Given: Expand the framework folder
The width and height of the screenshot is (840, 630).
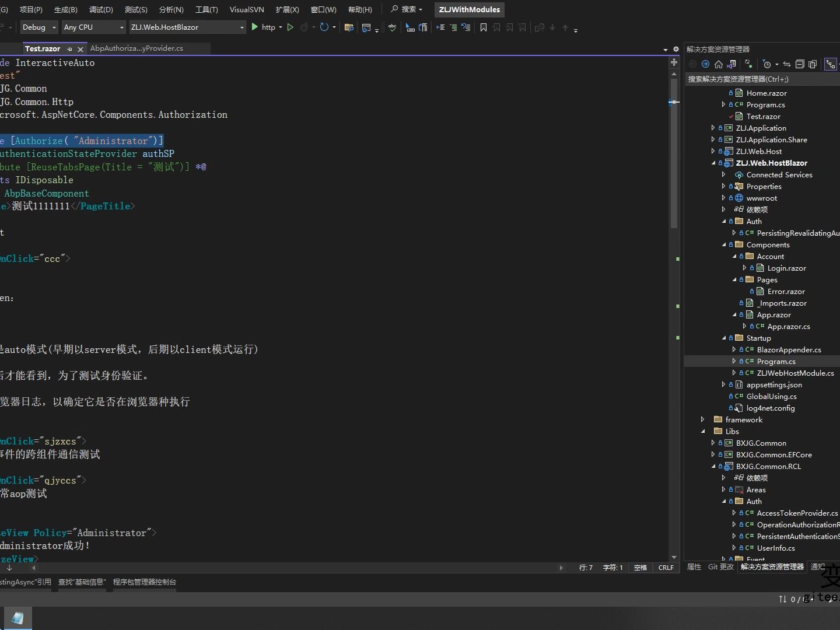Looking at the screenshot, I should click(x=703, y=420).
